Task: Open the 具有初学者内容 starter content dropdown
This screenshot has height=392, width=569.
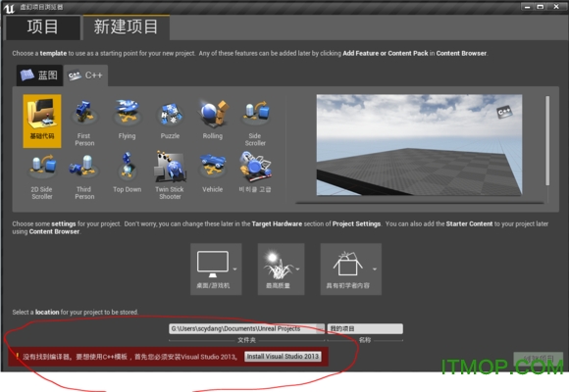Action: (351, 269)
